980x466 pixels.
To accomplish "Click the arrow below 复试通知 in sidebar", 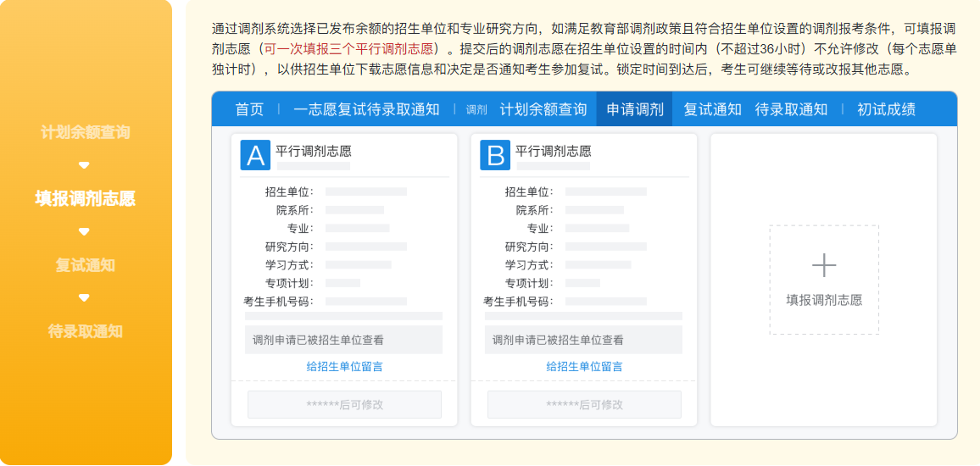I will [84, 297].
